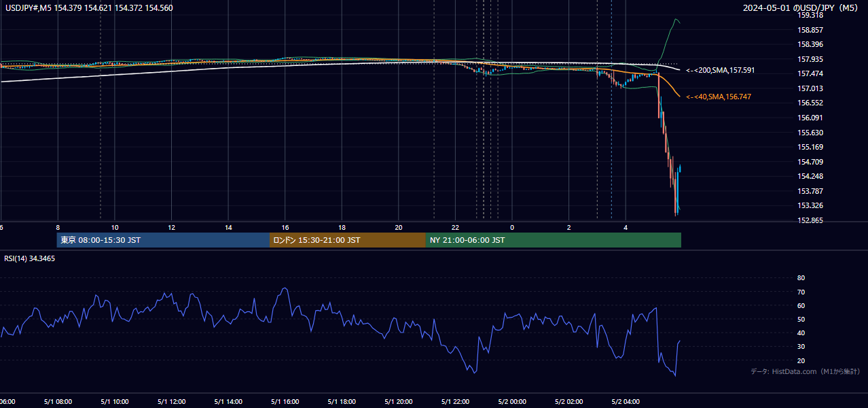
Task: Click hour label 10 on the price chart axis
Action: coord(115,228)
